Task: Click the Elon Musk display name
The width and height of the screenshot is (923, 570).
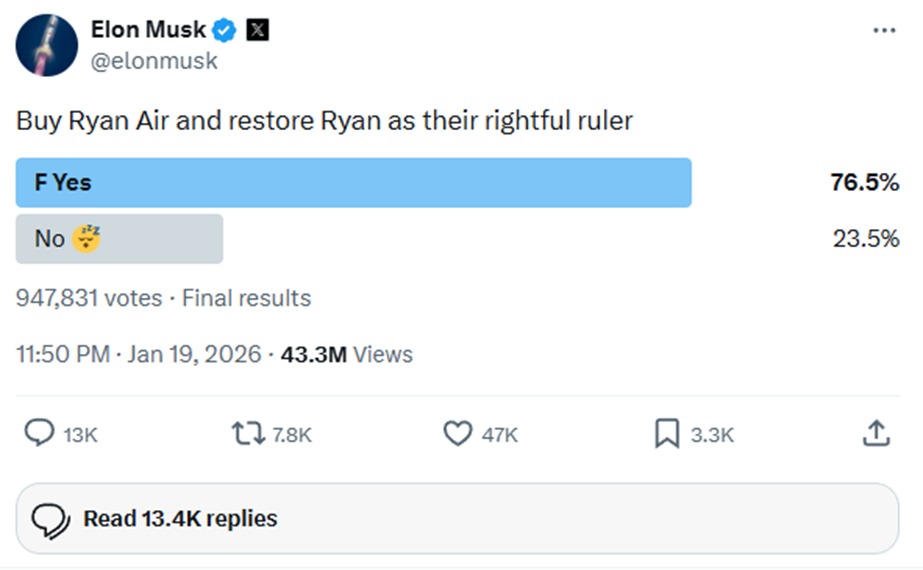Action: (147, 30)
